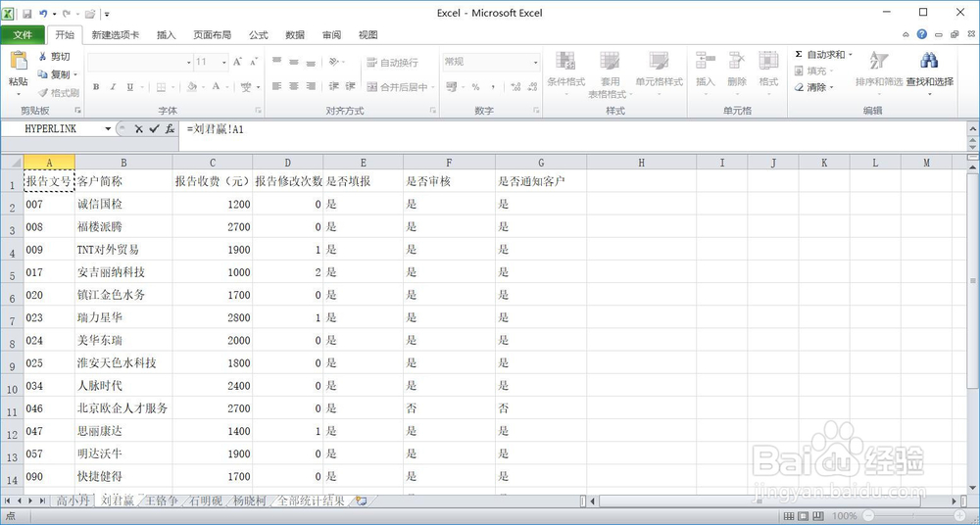Viewport: 980px width, 525px height.
Task: Open the Excel help question mark
Action: pyautogui.click(x=922, y=34)
